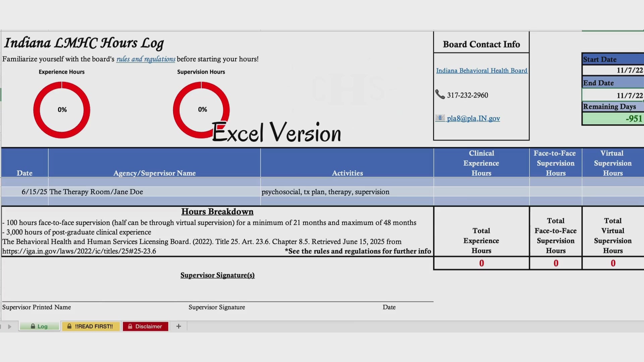The height and width of the screenshot is (362, 644).
Task: Select the Total Experience Hours value 0
Action: coord(481,263)
